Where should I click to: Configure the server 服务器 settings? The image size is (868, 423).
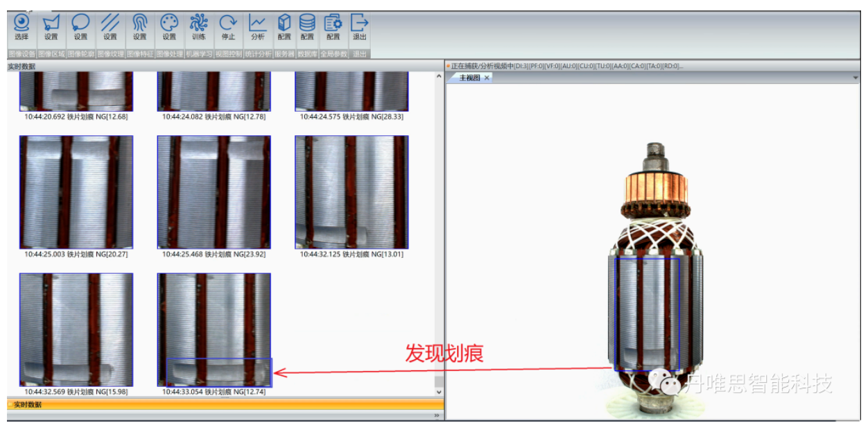(x=284, y=27)
